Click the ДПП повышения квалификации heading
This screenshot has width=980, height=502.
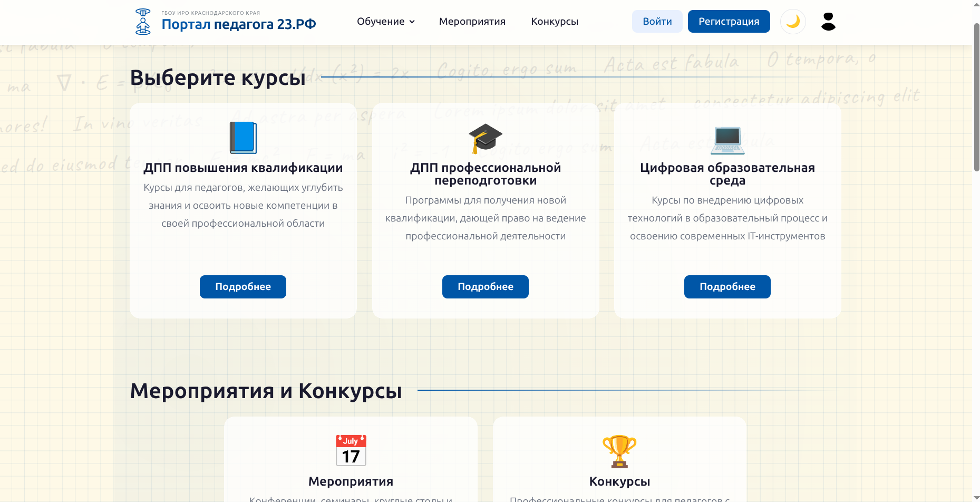pyautogui.click(x=243, y=168)
